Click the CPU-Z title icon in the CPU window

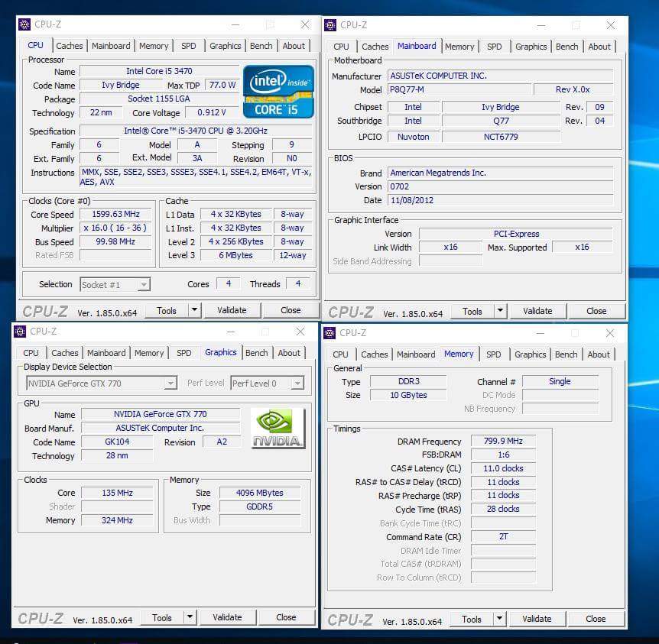pos(24,24)
